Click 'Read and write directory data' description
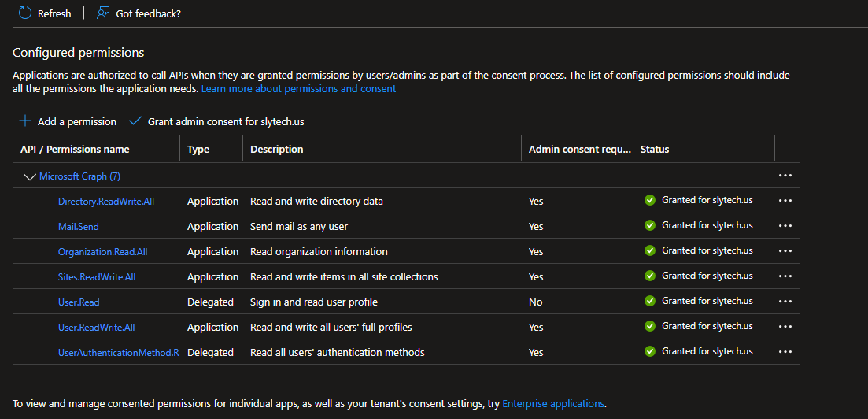 coord(316,201)
